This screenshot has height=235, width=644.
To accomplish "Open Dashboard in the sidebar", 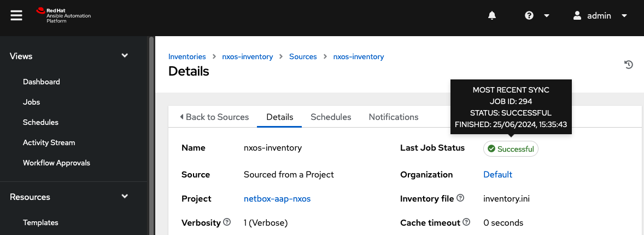I will point(42,82).
